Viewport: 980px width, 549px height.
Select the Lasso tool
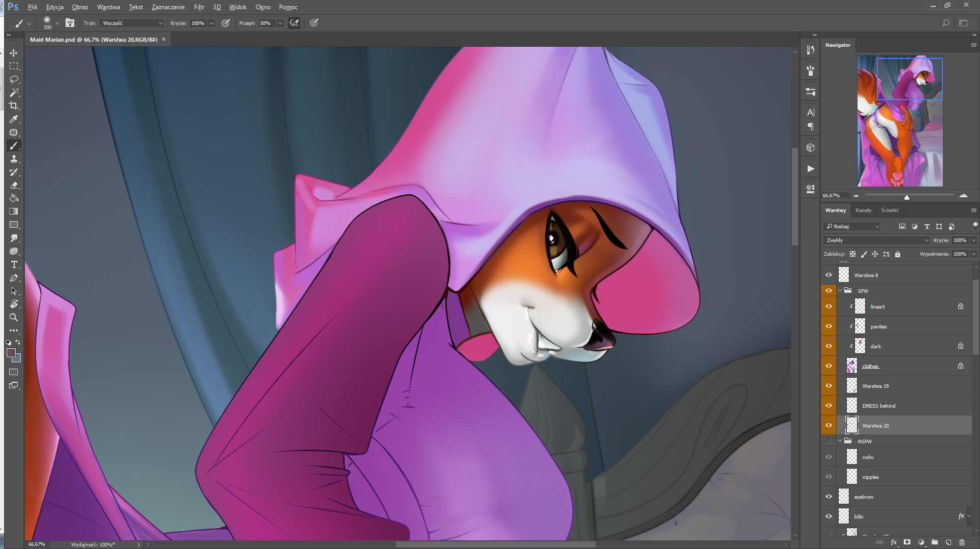[x=14, y=80]
